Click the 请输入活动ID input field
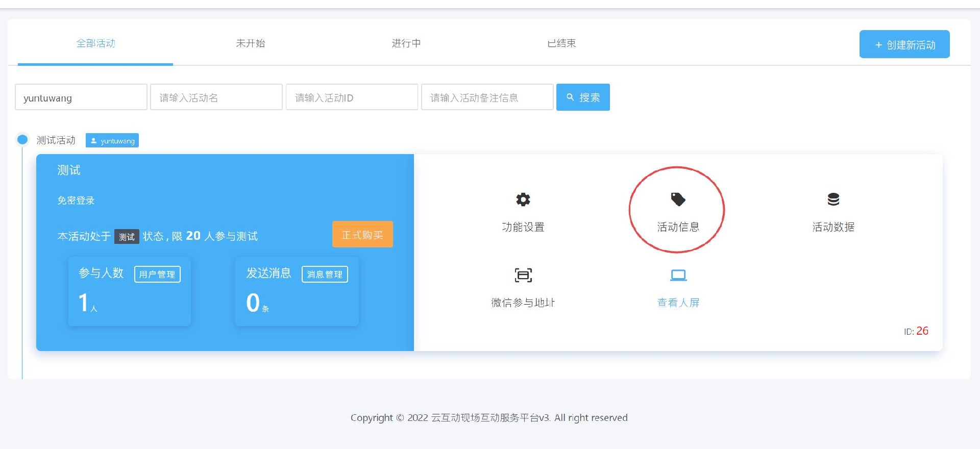The height and width of the screenshot is (449, 980). (x=352, y=97)
